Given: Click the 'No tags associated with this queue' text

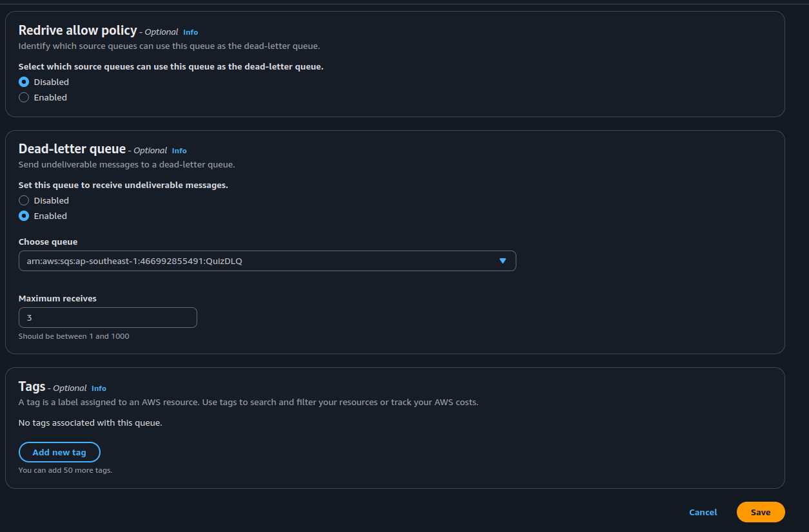Looking at the screenshot, I should click(90, 423).
